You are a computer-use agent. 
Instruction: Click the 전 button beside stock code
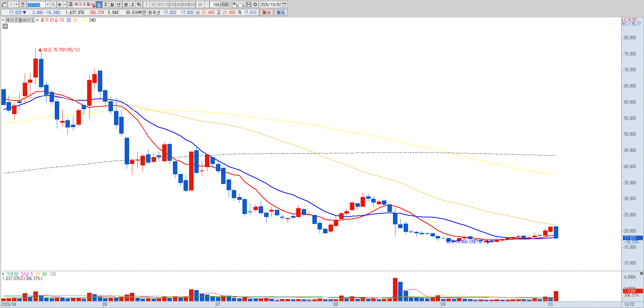tap(22, 4)
